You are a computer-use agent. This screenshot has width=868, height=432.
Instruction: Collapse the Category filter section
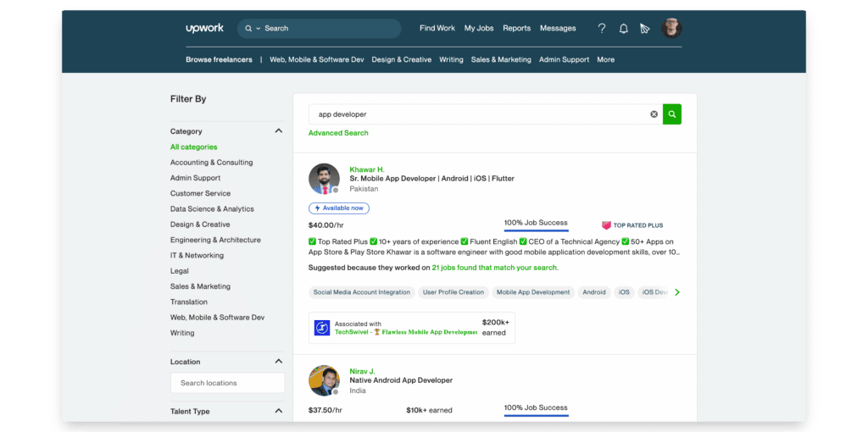pyautogui.click(x=278, y=131)
